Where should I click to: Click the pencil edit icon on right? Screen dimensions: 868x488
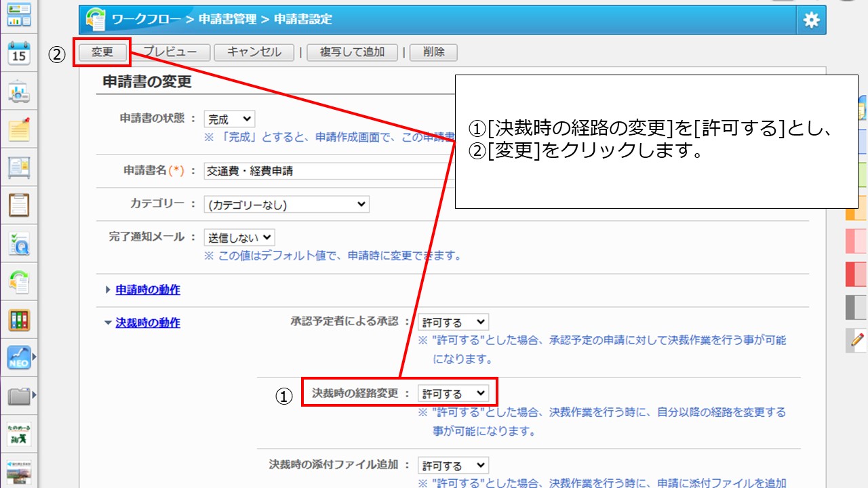point(856,340)
